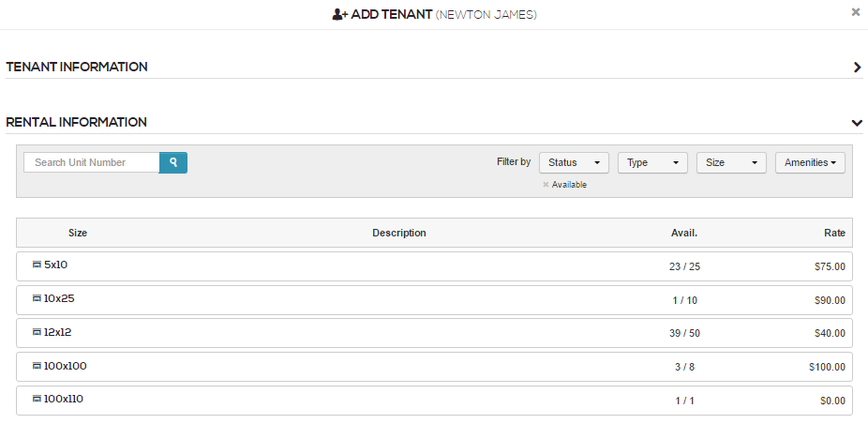Open the Amenities filter dropdown
This screenshot has width=868, height=424.
810,162
